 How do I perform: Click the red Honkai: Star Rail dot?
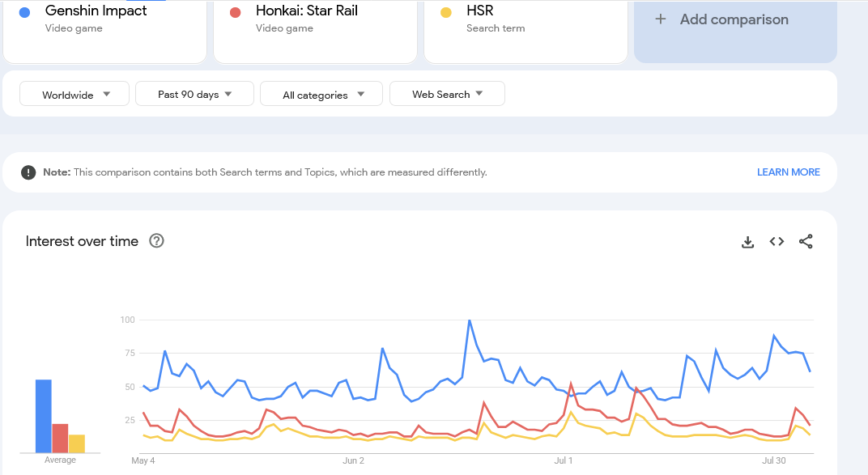[236, 13]
